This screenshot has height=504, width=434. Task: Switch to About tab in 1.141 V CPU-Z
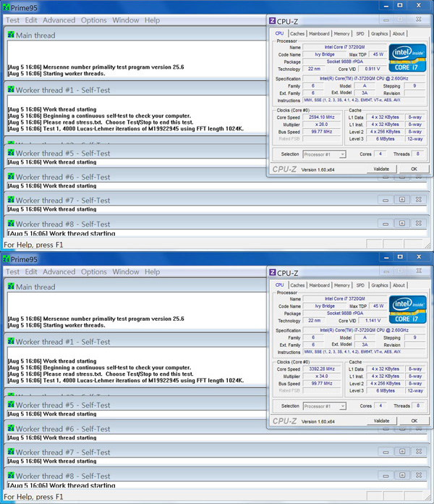399,285
